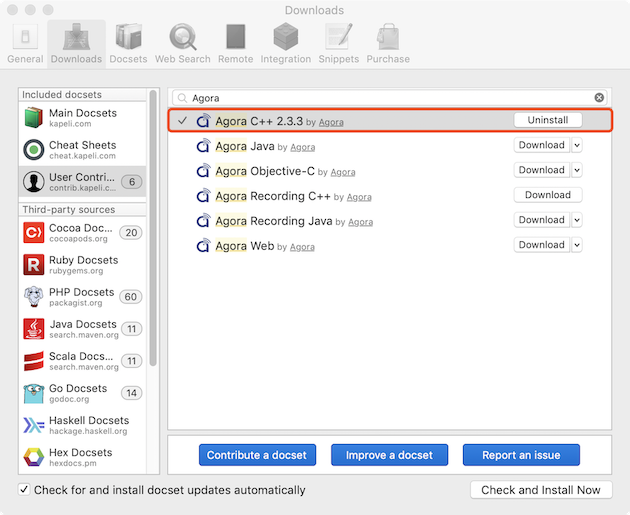Open the Agora author link for Agora Java
Screen dimensions: 630x515
pyautogui.click(x=303, y=147)
